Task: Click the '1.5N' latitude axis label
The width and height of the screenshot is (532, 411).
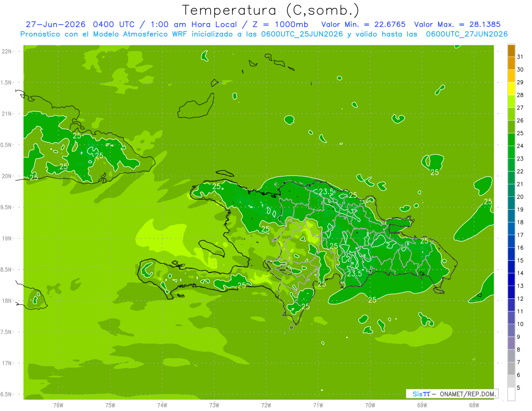Action: [7, 83]
